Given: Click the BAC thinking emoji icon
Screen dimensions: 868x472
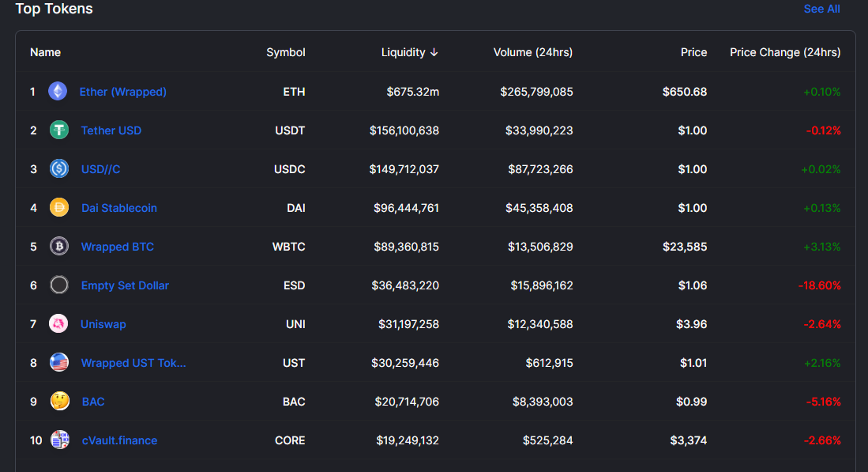Looking at the screenshot, I should click(60, 401).
